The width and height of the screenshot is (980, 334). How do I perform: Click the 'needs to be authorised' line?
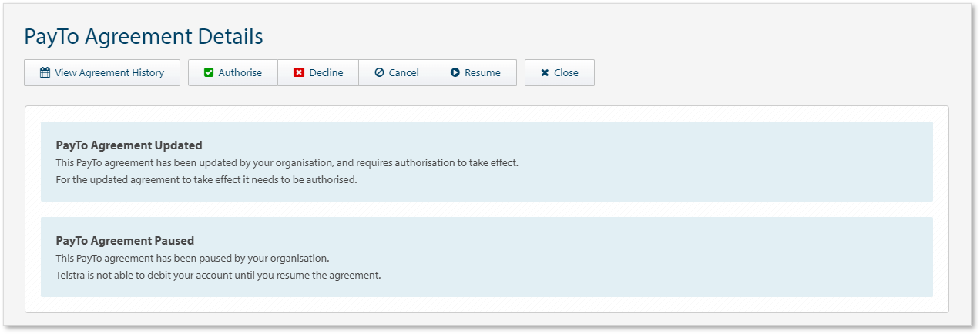click(x=206, y=179)
